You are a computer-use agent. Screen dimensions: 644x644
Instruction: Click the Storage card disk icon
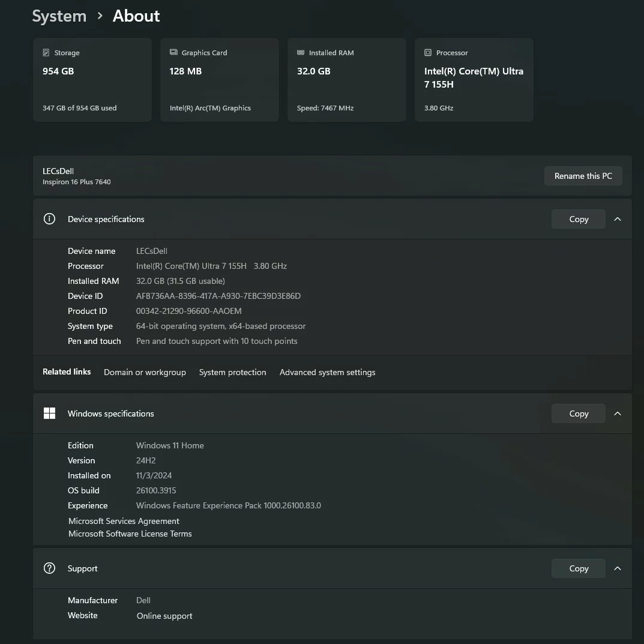click(46, 53)
